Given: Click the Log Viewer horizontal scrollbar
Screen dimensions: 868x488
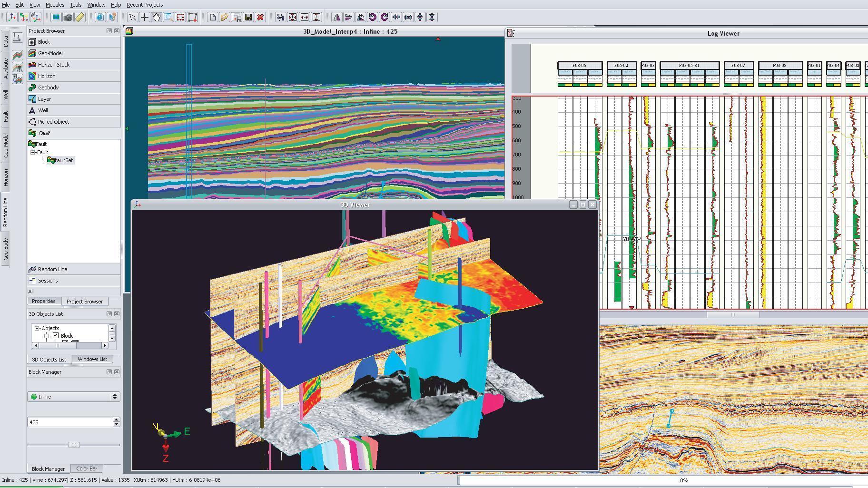Looking at the screenshot, I should pyautogui.click(x=733, y=314).
